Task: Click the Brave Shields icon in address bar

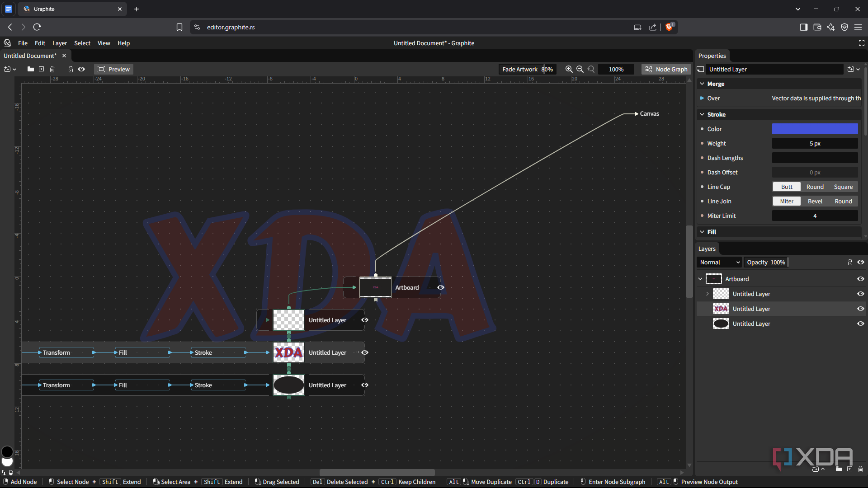Action: point(670,27)
